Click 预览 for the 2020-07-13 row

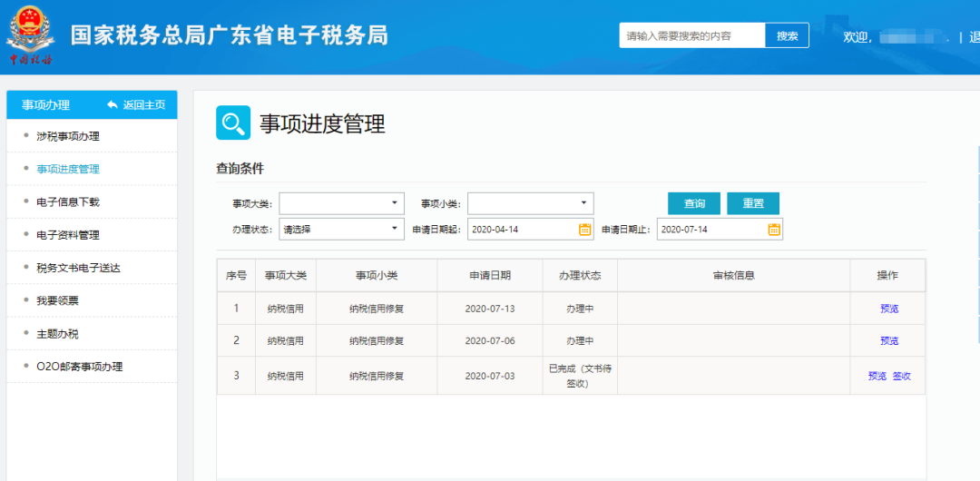[x=889, y=309]
